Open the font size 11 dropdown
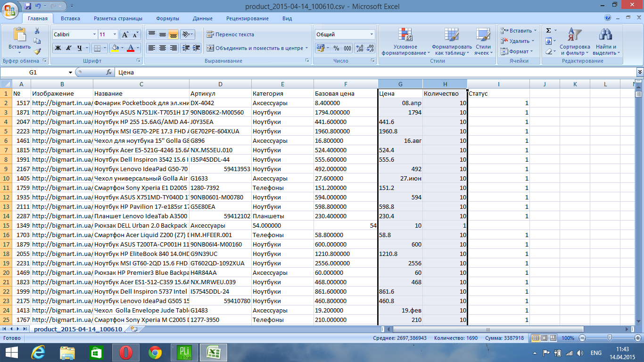Screen dimensions: 644x362 coord(115,34)
